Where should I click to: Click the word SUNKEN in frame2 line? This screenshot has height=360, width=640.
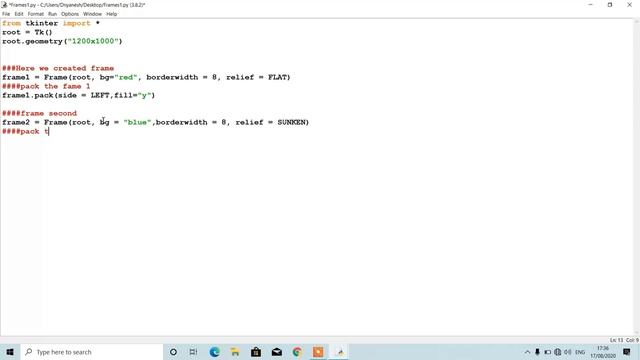click(291, 122)
